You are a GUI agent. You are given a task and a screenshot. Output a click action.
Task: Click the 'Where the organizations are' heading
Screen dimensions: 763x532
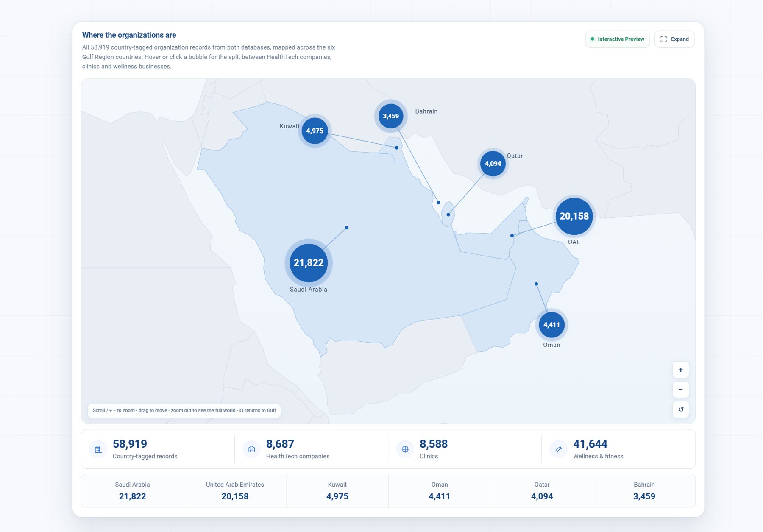pos(129,35)
